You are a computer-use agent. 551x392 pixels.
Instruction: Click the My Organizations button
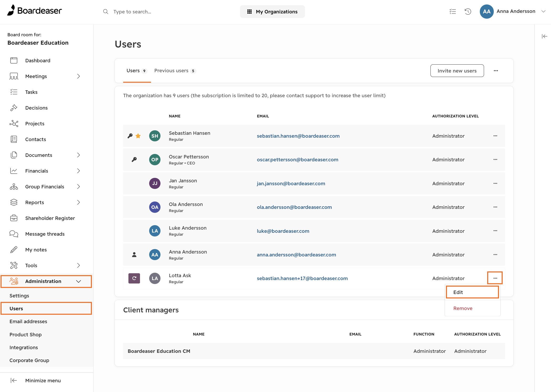pos(272,12)
